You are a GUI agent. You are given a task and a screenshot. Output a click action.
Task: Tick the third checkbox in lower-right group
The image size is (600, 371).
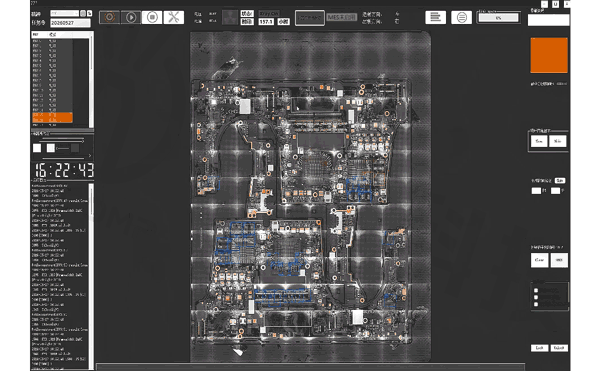pyautogui.click(x=536, y=304)
